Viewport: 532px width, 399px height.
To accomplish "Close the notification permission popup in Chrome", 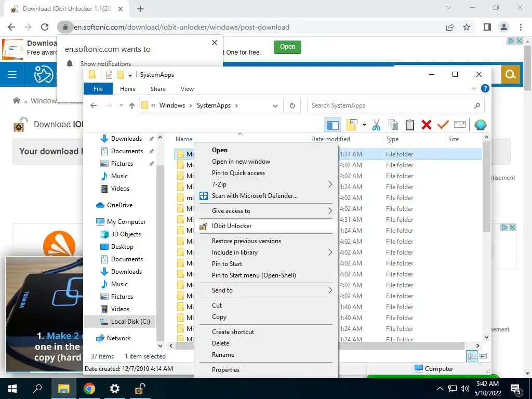I will click(x=215, y=43).
